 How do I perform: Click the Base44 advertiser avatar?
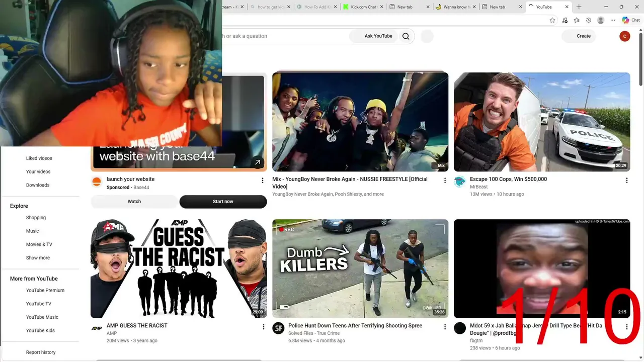click(x=97, y=182)
